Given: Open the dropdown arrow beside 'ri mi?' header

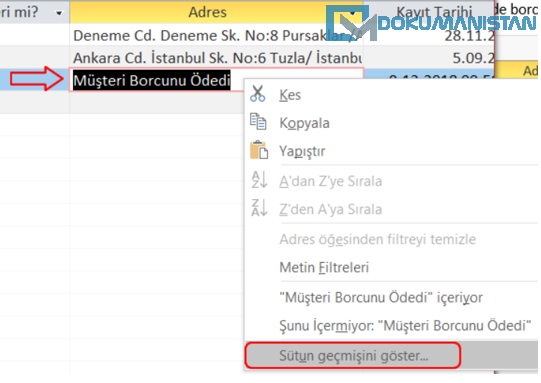Looking at the screenshot, I should (x=59, y=13).
